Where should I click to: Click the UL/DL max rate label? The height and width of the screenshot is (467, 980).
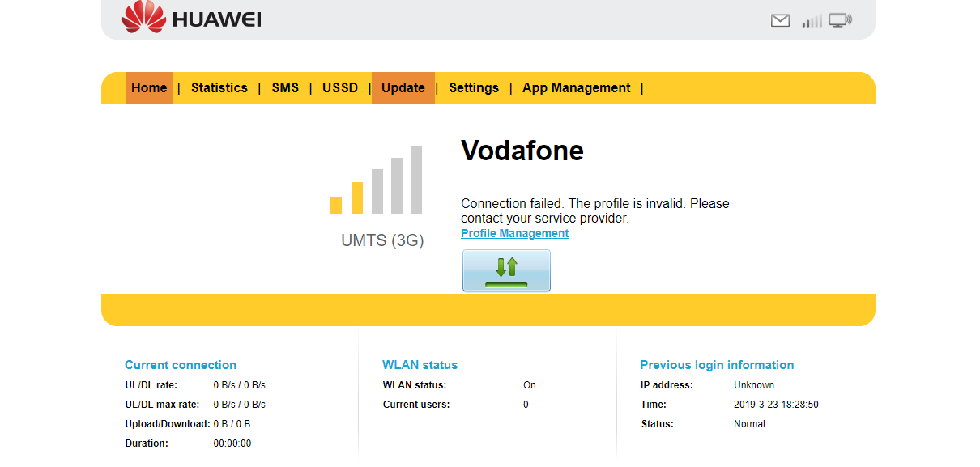[161, 405]
